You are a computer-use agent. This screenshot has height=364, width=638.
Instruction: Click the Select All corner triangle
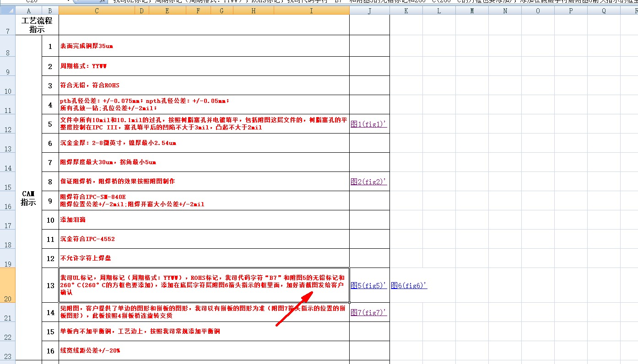8,11
